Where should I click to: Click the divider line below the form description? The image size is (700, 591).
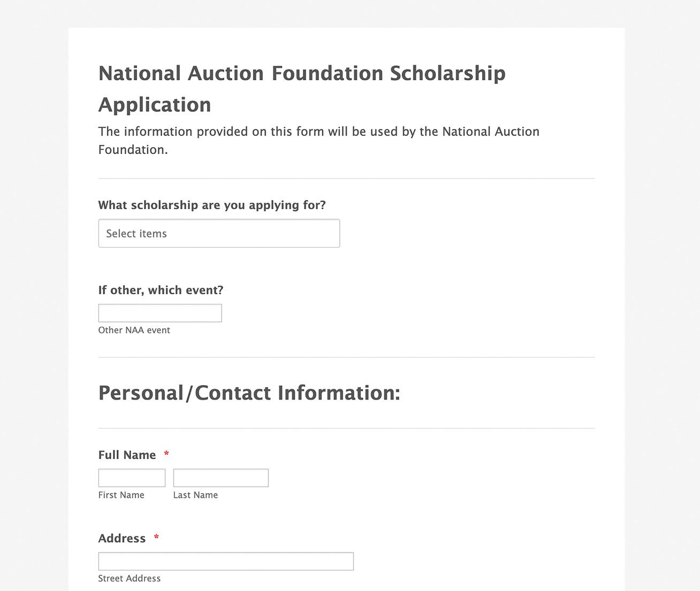[346, 179]
